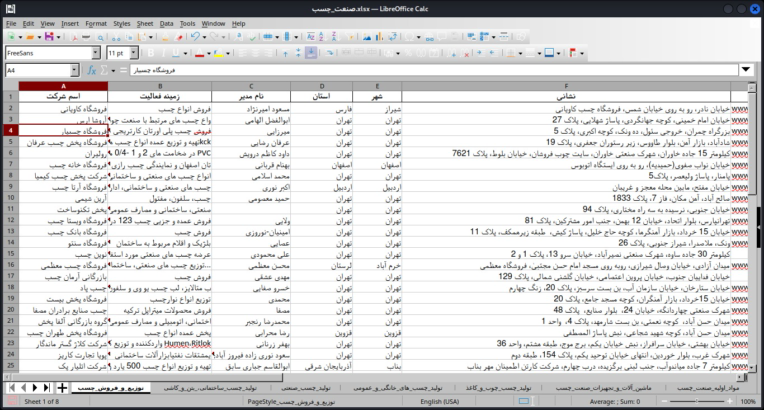This screenshot has height=410, width=764.
Task: Switch to sheet tab تولید_چسب_صنعتی
Action: (x=306, y=388)
